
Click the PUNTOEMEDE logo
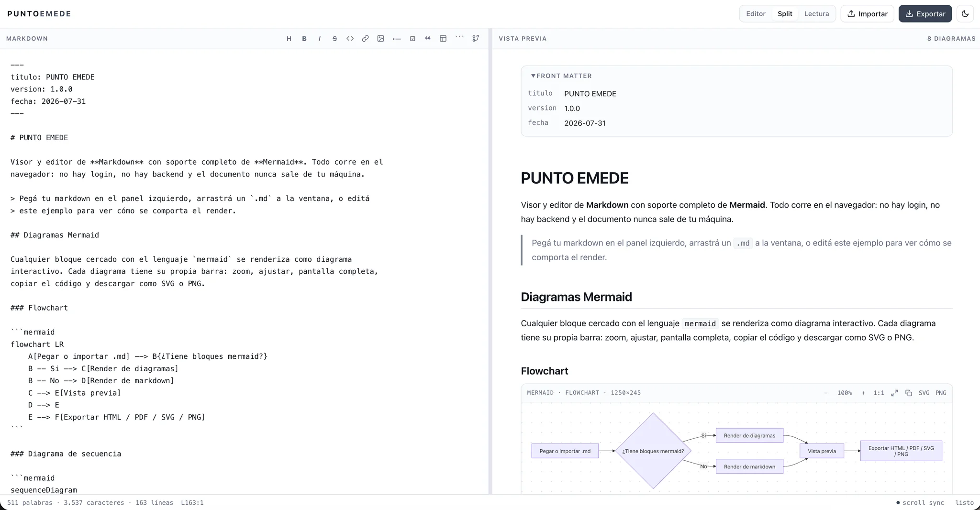39,14
